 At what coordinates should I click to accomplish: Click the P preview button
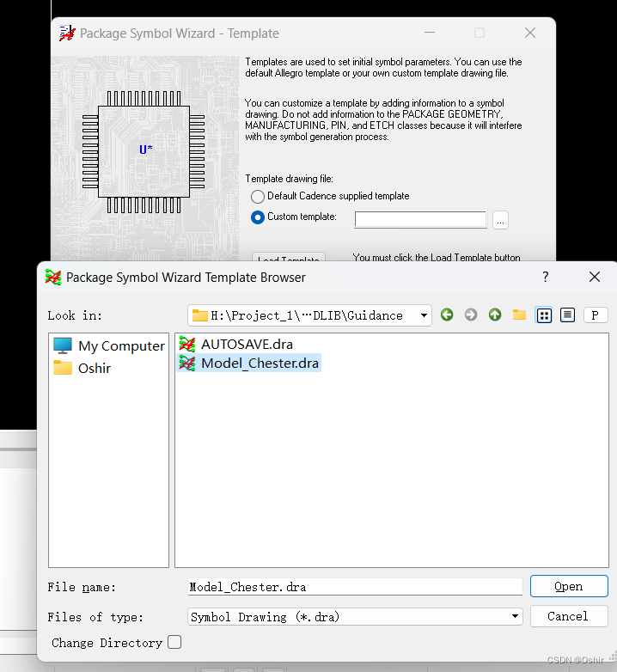pyautogui.click(x=596, y=315)
